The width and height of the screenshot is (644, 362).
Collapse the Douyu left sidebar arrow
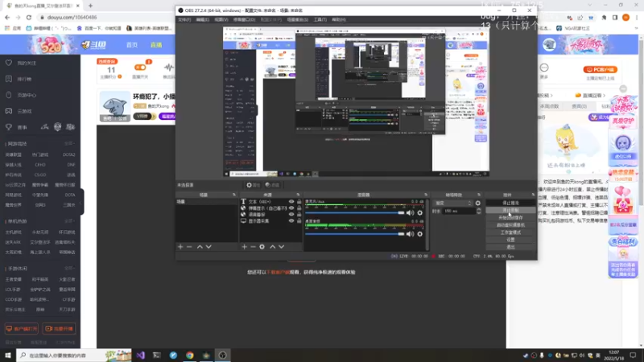click(x=82, y=202)
